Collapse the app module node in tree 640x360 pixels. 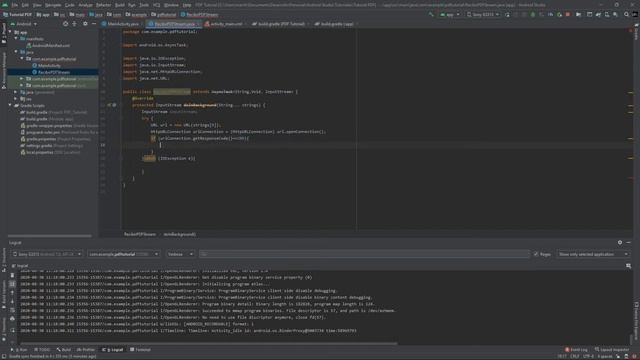click(10, 32)
